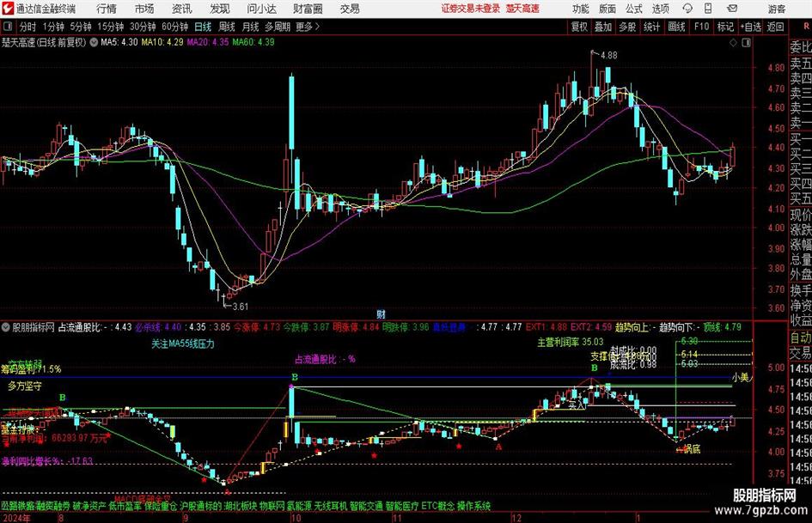812x523 pixels.
Task: Click the MA10: 4.29 label
Action: coord(162,42)
